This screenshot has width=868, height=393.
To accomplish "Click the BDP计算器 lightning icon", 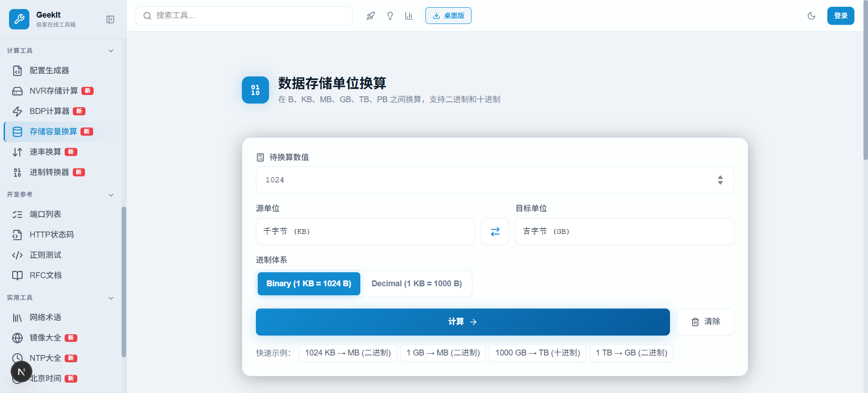I will click(17, 111).
